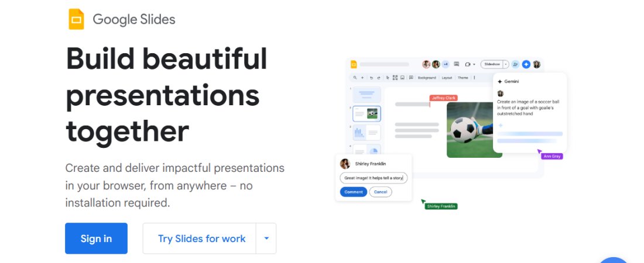Screen dimensions: 644x263
Task: Click the Jeffrey Clark cursor label
Action: tap(444, 98)
